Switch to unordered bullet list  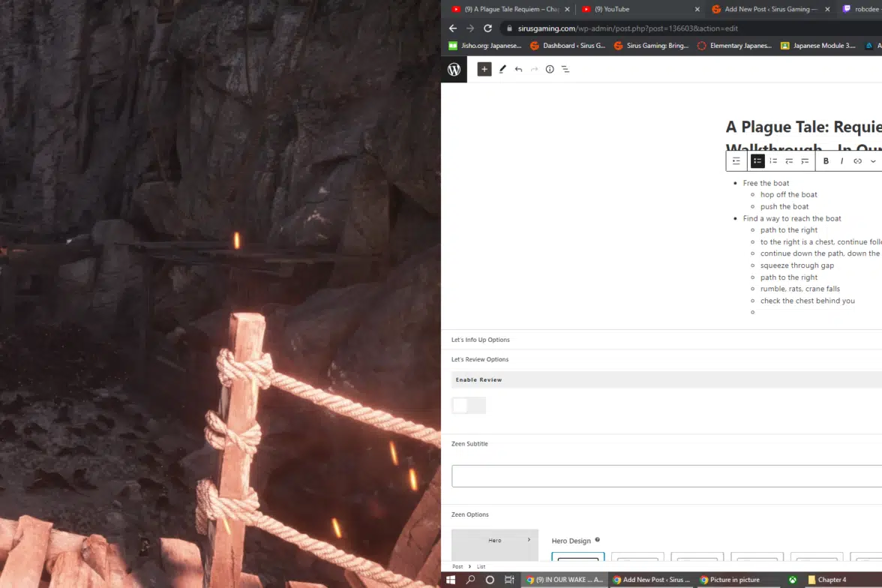[757, 161]
